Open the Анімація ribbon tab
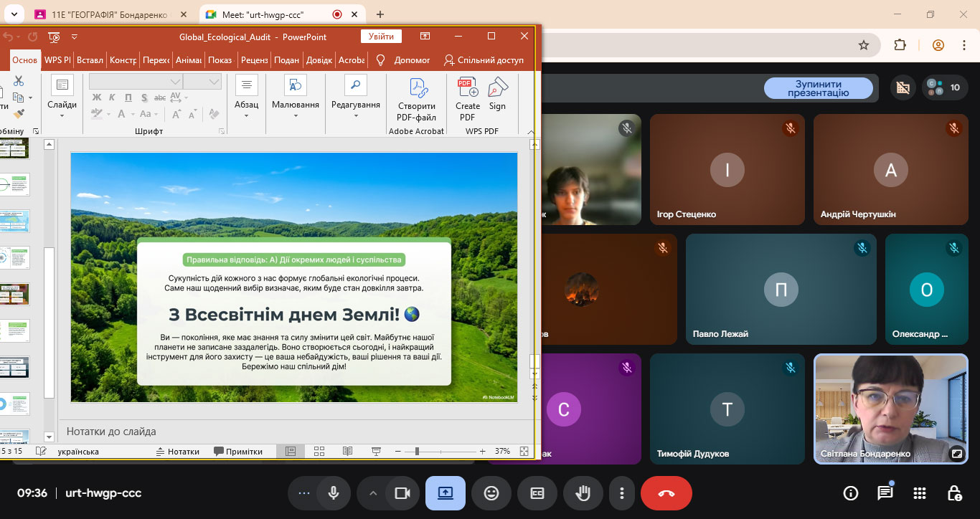The height and width of the screenshot is (519, 980). click(x=188, y=60)
